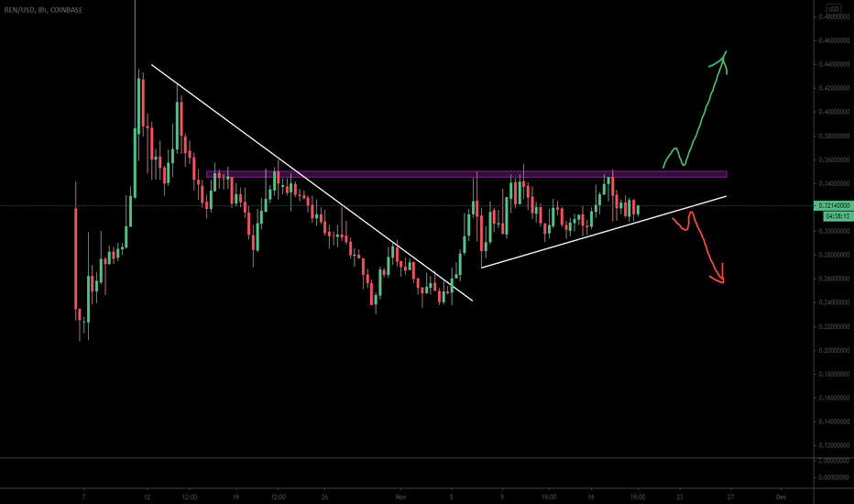This screenshot has height=504, width=854.
Task: Click the date label 9 on time axis
Action: pos(502,497)
